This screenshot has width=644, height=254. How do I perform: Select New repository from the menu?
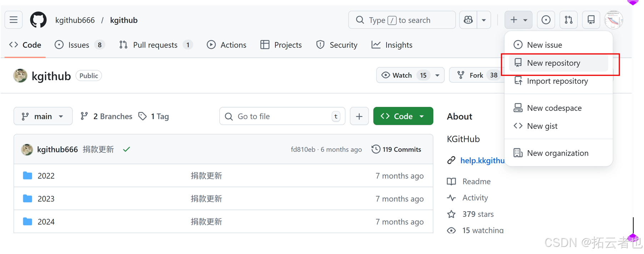[553, 63]
